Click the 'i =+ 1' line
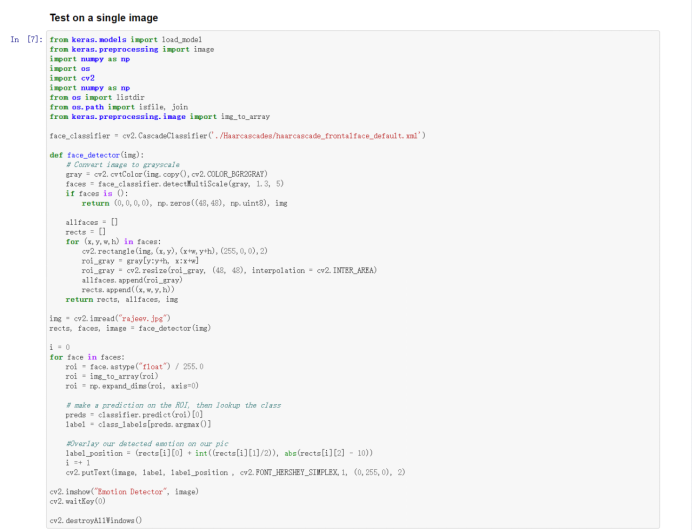 pos(78,463)
